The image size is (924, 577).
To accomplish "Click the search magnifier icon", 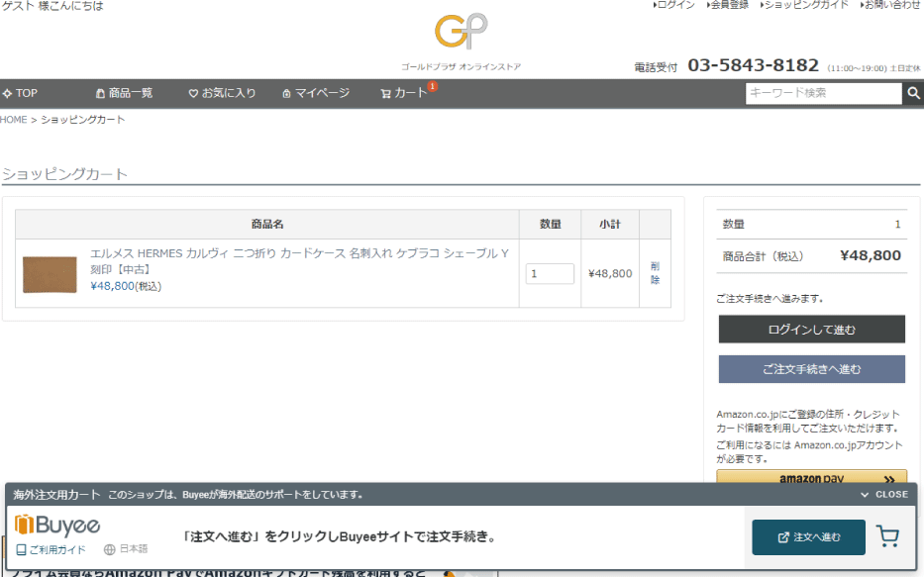I will pos(912,93).
